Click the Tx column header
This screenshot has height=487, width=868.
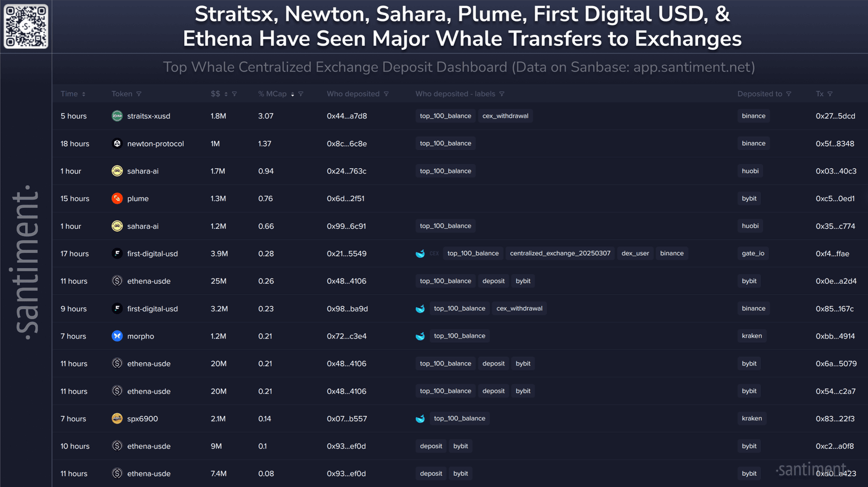click(819, 94)
